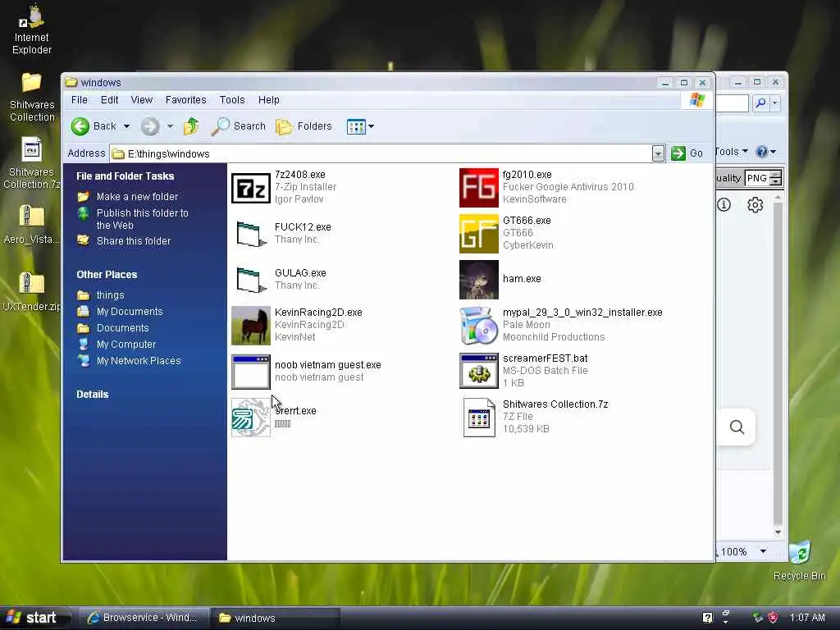Click Publish this folder to the Web
This screenshot has height=630, width=840.
[143, 218]
